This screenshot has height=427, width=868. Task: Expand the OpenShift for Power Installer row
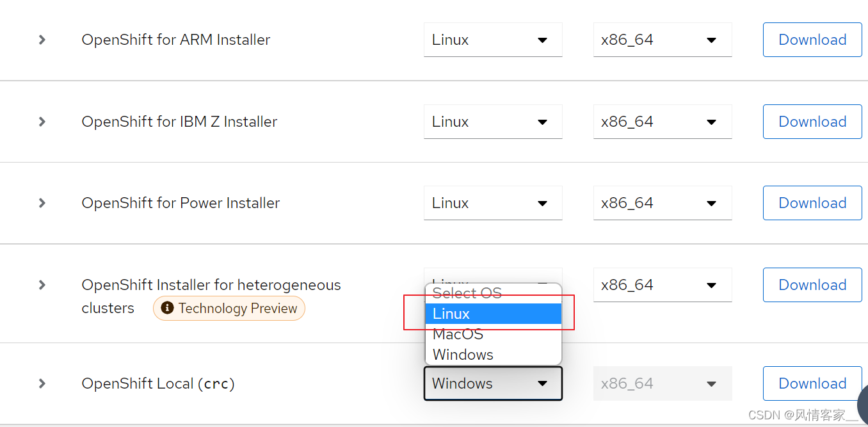click(42, 203)
